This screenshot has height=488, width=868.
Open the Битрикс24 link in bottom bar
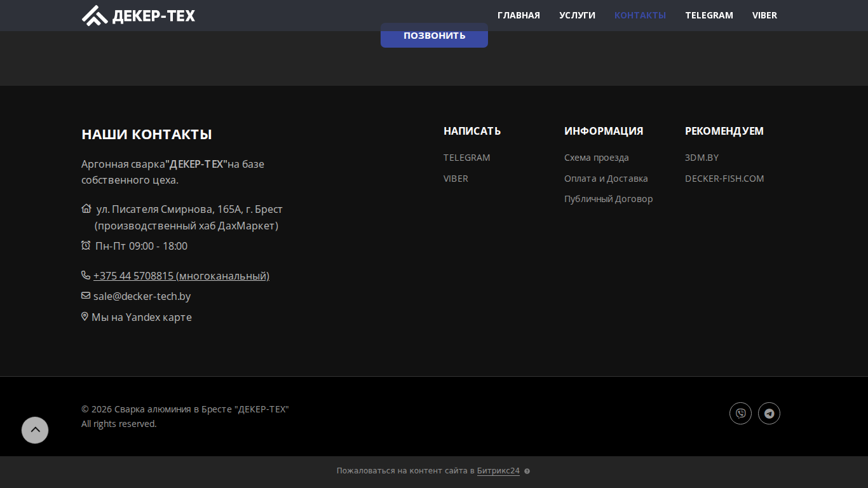[498, 471]
